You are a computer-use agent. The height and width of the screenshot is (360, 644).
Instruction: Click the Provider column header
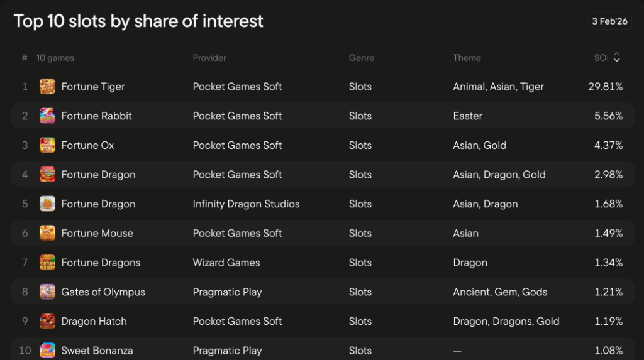pyautogui.click(x=209, y=58)
